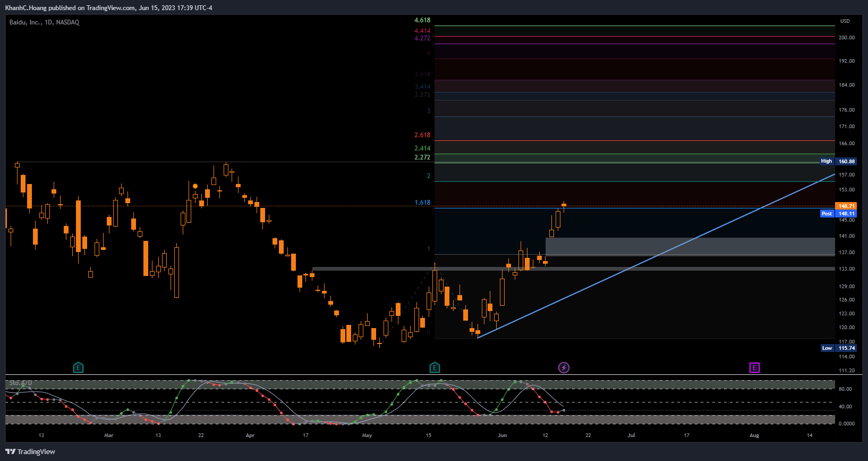Image resolution: width=868 pixels, height=461 pixels.
Task: Select the 2.414 Fibonacci level label
Action: [422, 148]
